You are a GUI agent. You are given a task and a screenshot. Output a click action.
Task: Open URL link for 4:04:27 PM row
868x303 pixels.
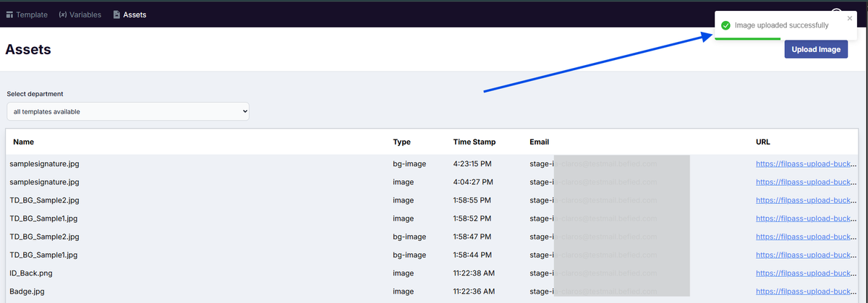pyautogui.click(x=807, y=182)
